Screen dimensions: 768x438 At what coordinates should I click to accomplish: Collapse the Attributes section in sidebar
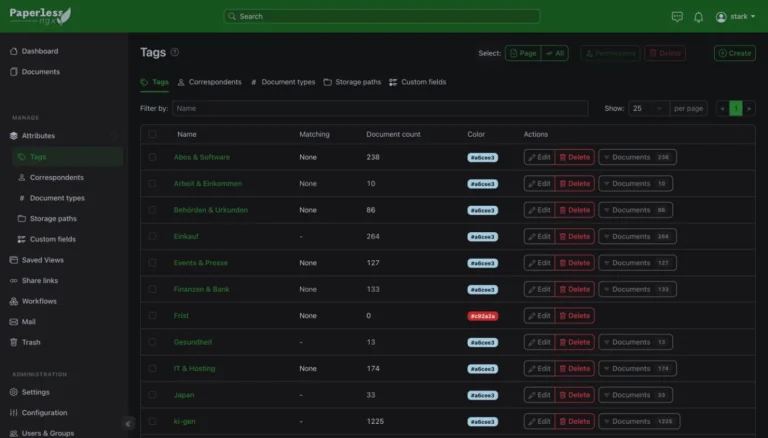coord(114,136)
